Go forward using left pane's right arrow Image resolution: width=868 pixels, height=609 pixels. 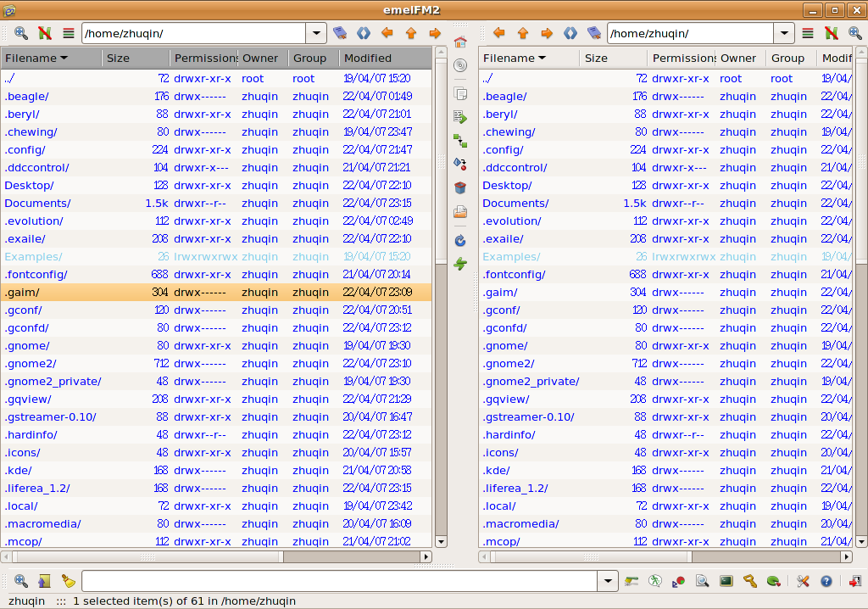click(x=435, y=33)
